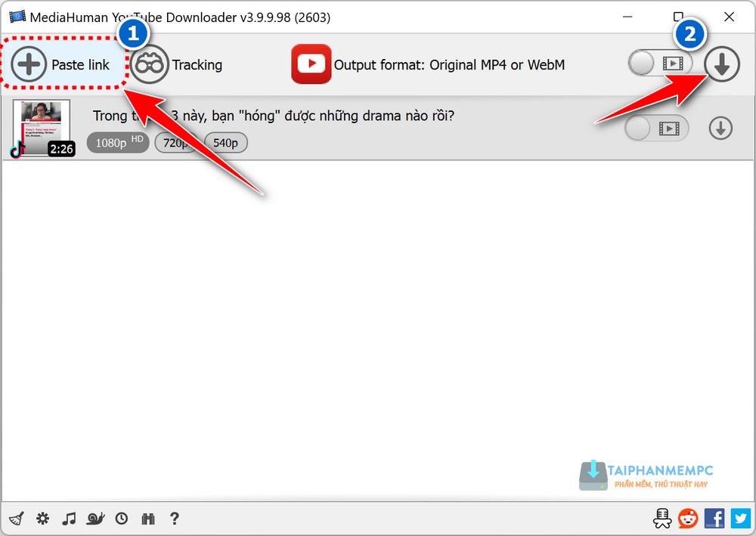
Task: Open the Facebook link icon
Action: [714, 518]
